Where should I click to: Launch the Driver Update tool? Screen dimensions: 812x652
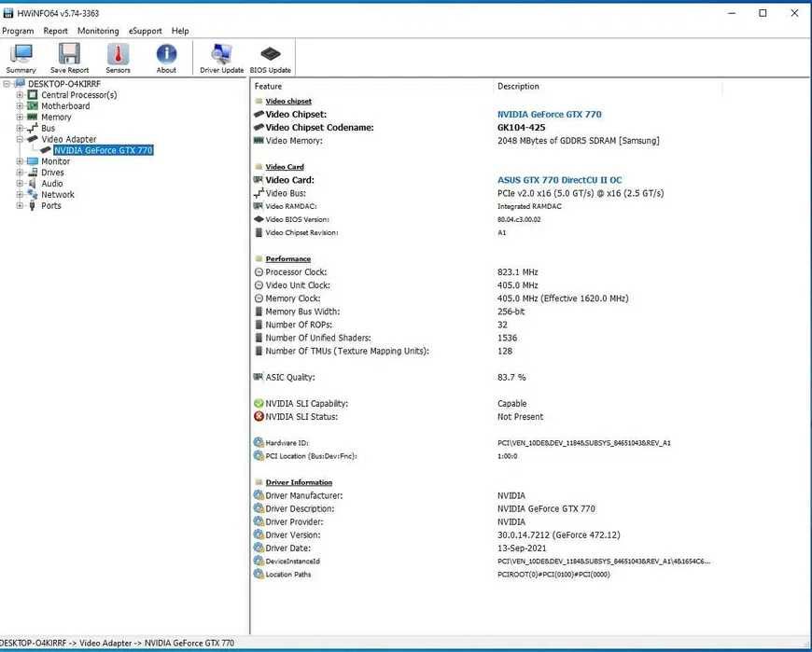coord(221,59)
